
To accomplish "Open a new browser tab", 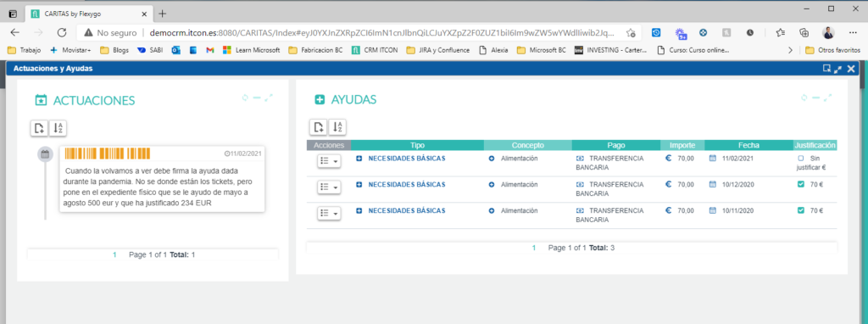I will click(x=162, y=14).
